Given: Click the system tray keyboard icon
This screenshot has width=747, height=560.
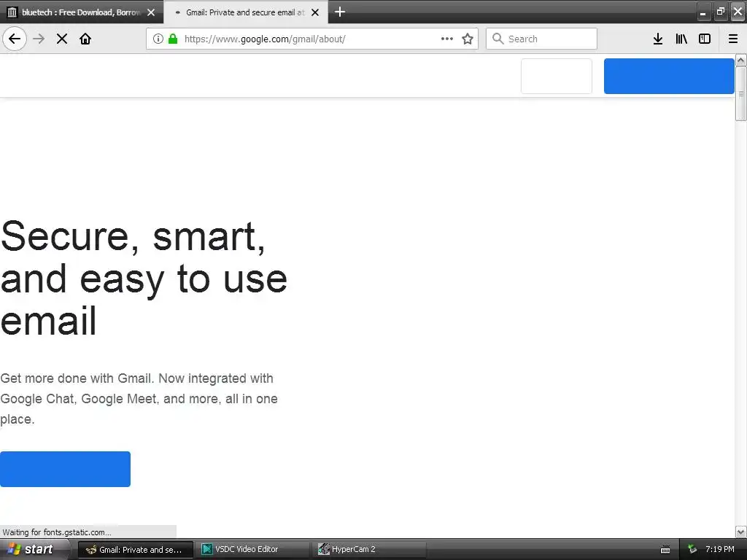Looking at the screenshot, I should coord(665,550).
